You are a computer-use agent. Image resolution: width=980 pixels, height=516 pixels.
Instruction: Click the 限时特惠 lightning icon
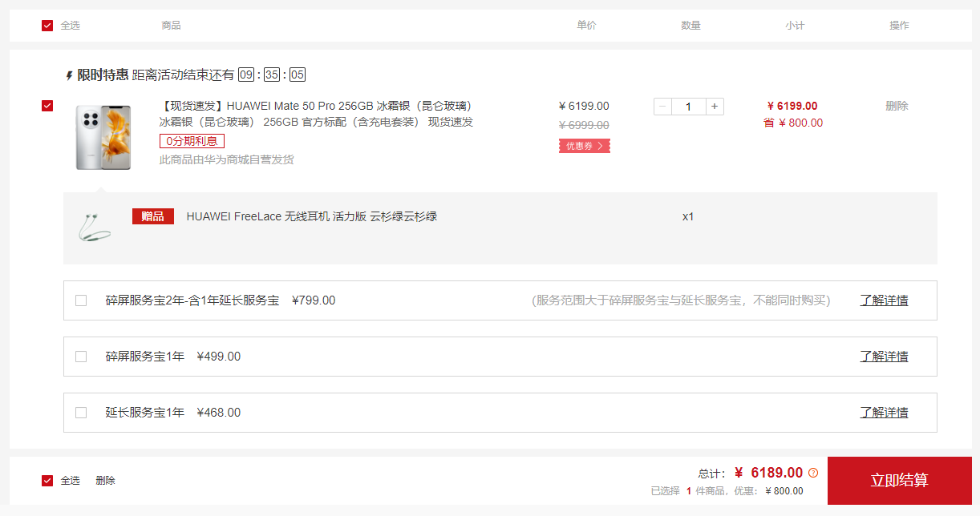point(70,75)
